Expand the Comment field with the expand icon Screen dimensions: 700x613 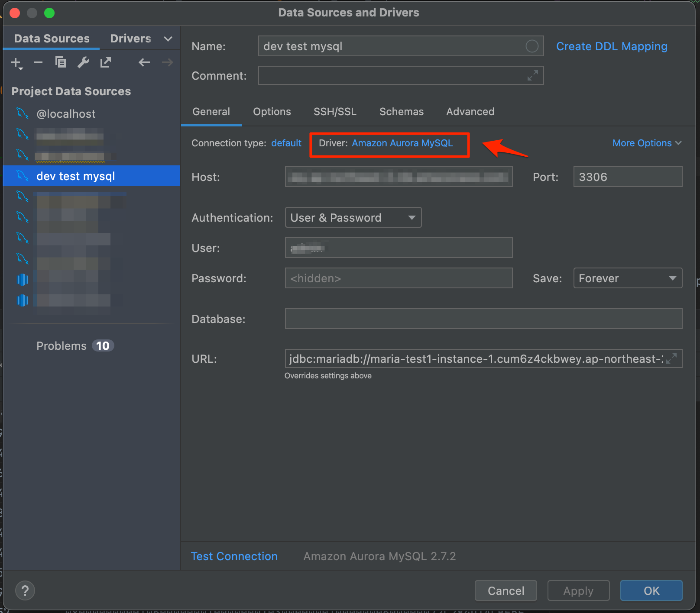click(x=533, y=75)
